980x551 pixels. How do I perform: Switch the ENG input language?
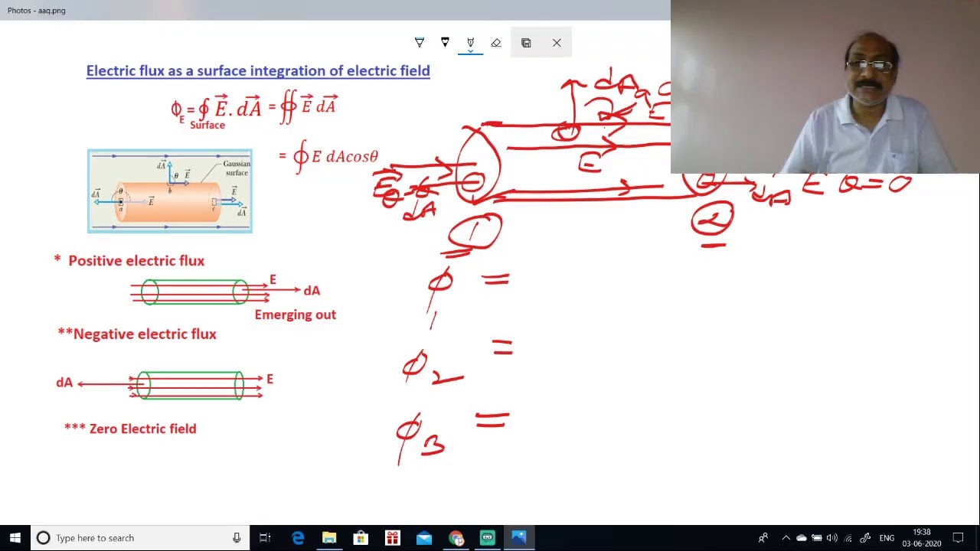click(x=887, y=538)
